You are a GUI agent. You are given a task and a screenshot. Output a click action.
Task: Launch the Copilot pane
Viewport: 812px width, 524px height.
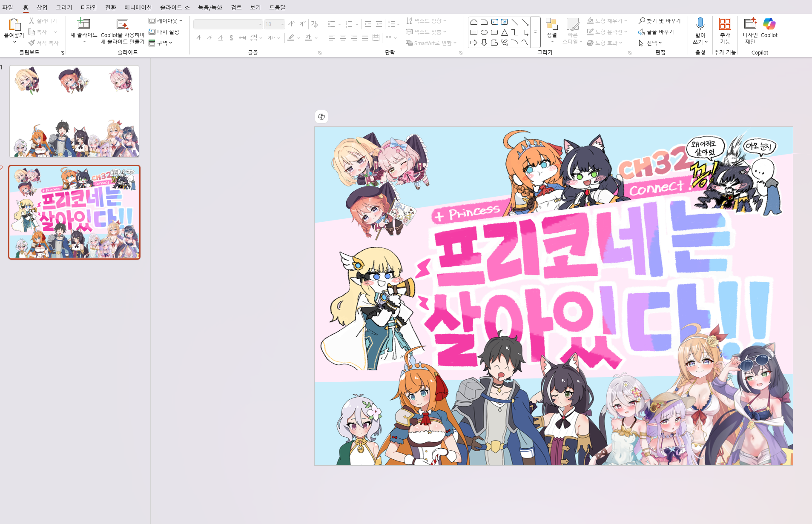pos(769,28)
